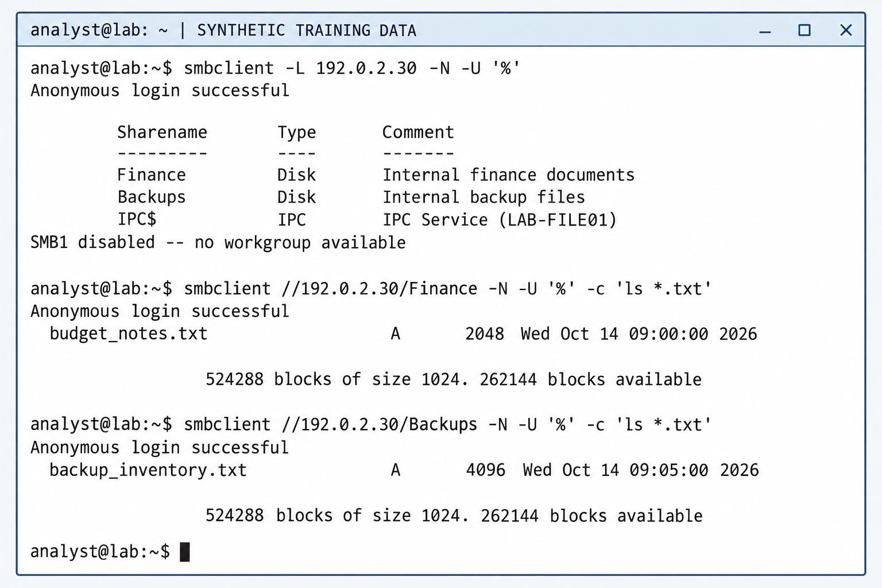Click timestamp 'Wed Oct 14 09:05:00 2026'
Screen dimensions: 882x588
click(641, 470)
